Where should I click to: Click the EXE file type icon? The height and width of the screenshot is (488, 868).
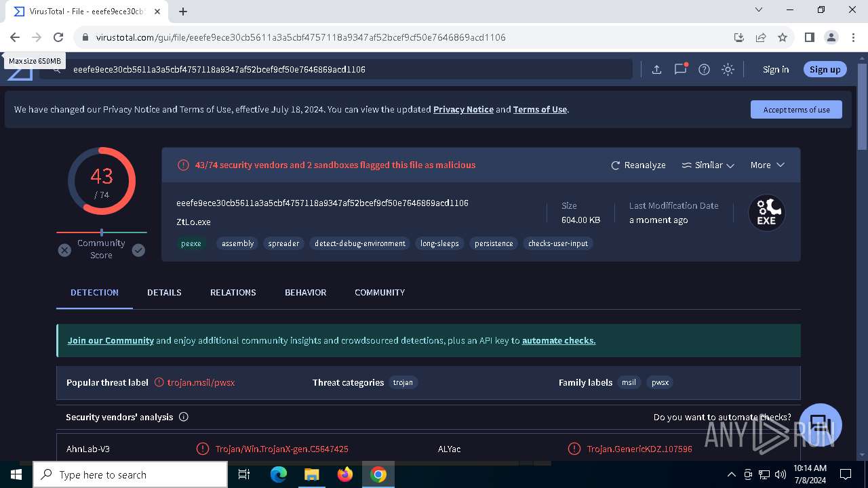coord(766,213)
